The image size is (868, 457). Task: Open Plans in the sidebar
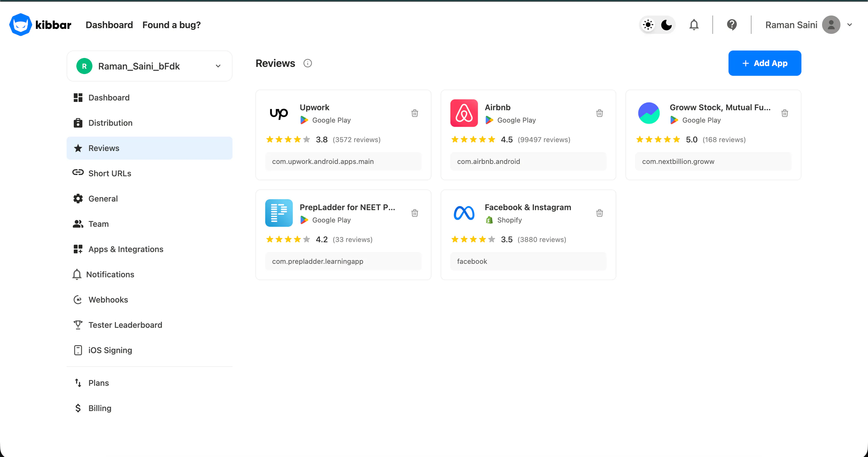click(149, 383)
